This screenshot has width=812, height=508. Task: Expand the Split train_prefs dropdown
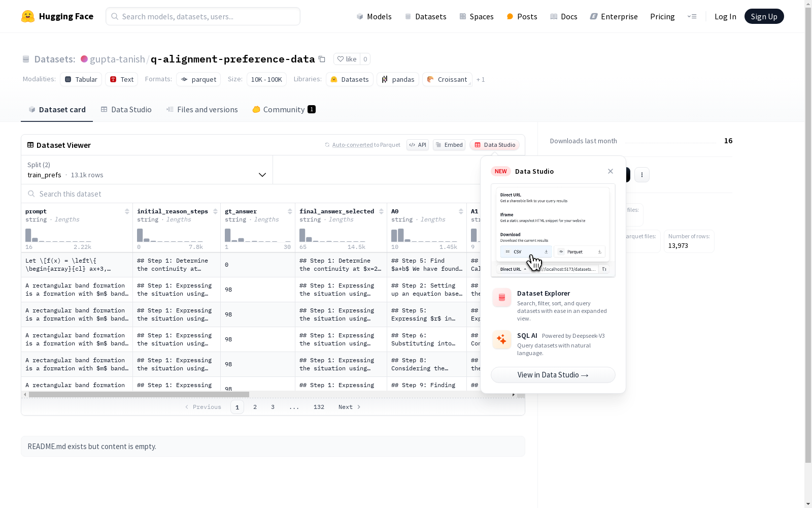pyautogui.click(x=147, y=170)
